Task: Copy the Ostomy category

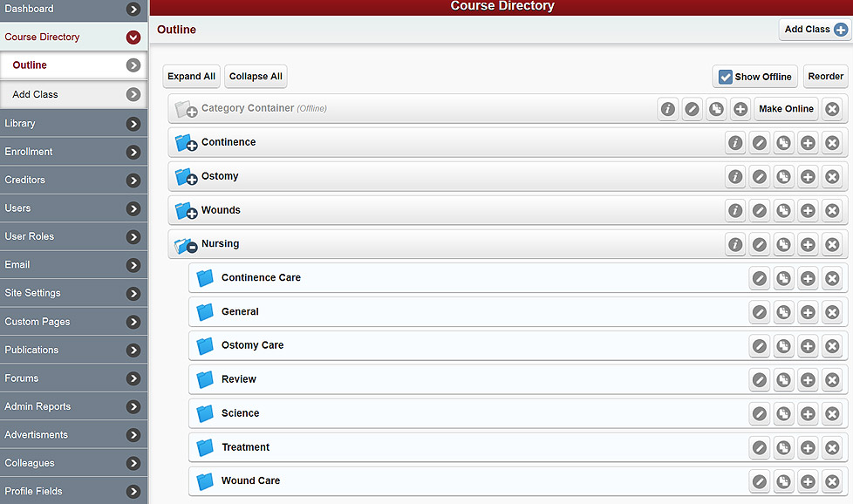Action: coord(783,177)
